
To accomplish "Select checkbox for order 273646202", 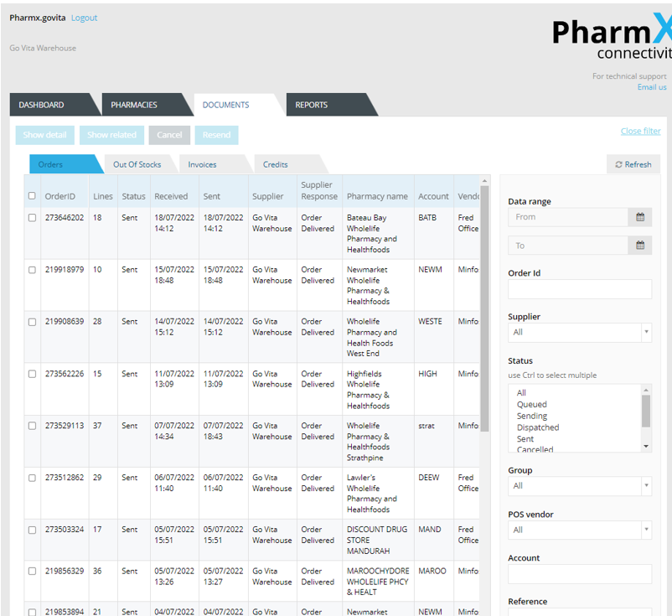I will [x=32, y=218].
